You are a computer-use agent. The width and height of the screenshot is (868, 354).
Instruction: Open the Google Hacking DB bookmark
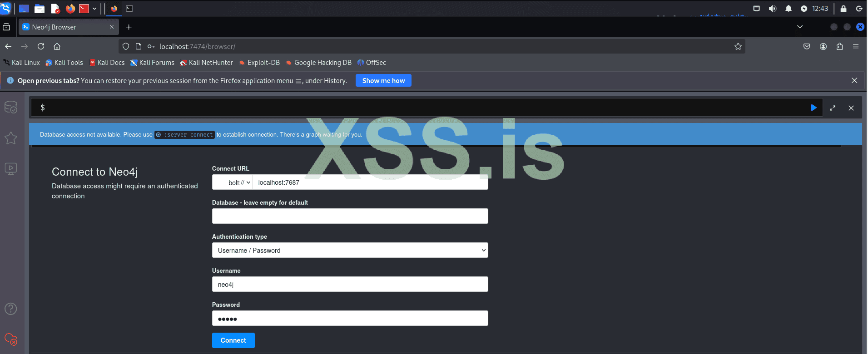pos(318,63)
